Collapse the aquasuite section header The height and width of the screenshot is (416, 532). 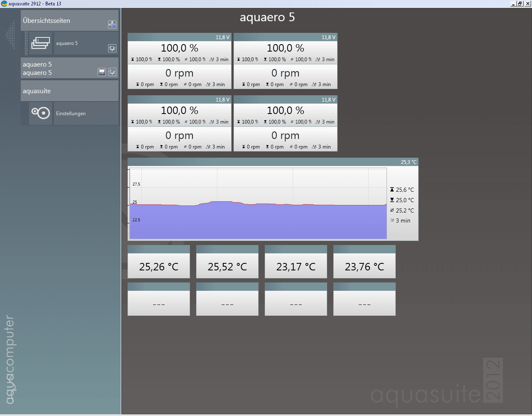click(69, 91)
